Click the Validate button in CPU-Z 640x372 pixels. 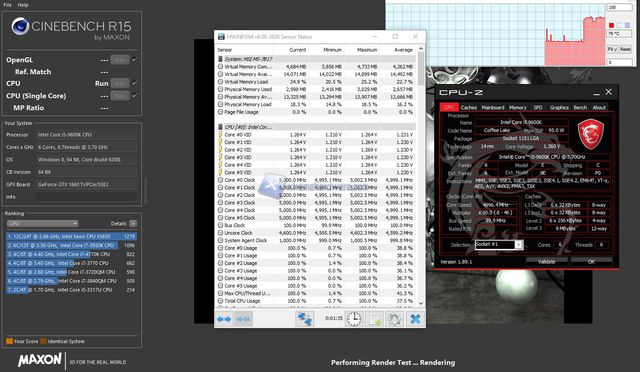(547, 262)
